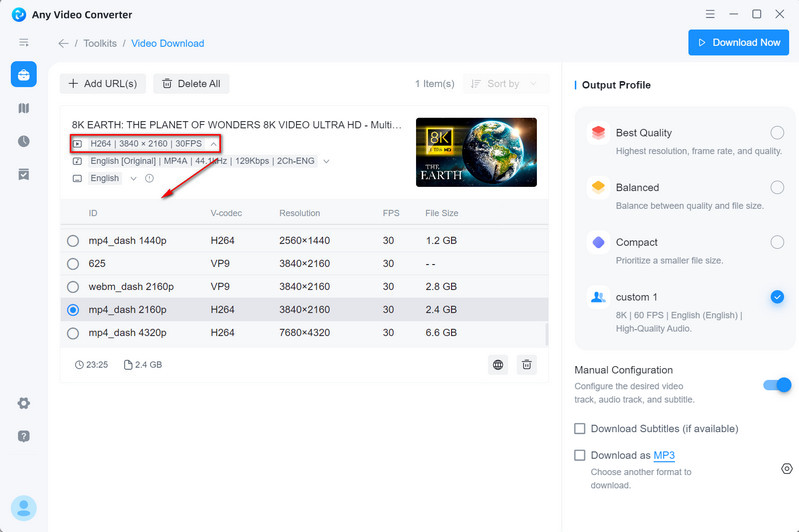This screenshot has height=532, width=799.
Task: Collapse the H264 3840 × 2160 video dropdown
Action: click(x=214, y=144)
